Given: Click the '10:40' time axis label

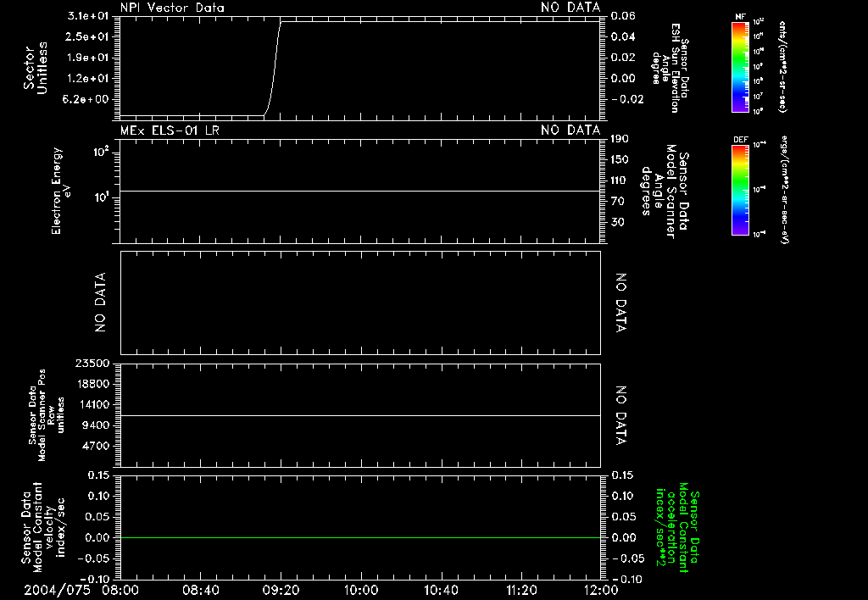Looking at the screenshot, I should coord(441,590).
